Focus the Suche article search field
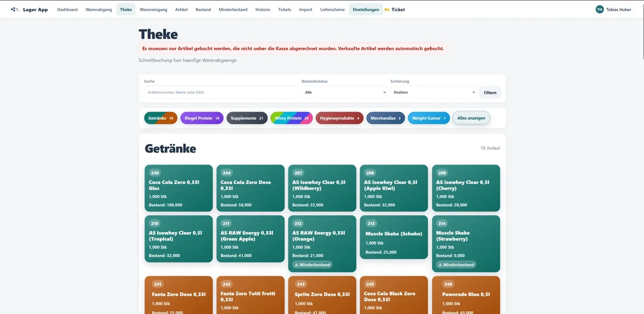644x314 pixels. pos(221,92)
